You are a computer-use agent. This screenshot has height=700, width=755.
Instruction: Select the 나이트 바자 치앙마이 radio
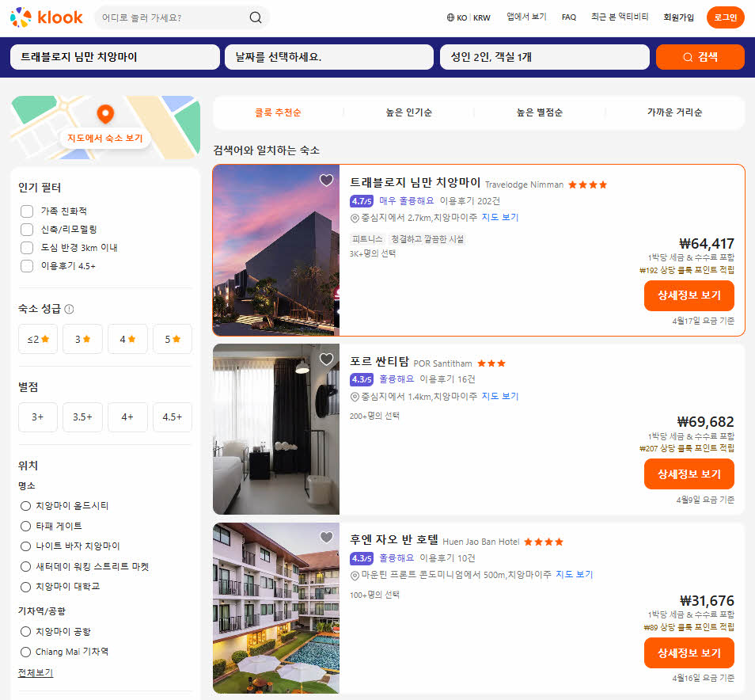coord(25,546)
